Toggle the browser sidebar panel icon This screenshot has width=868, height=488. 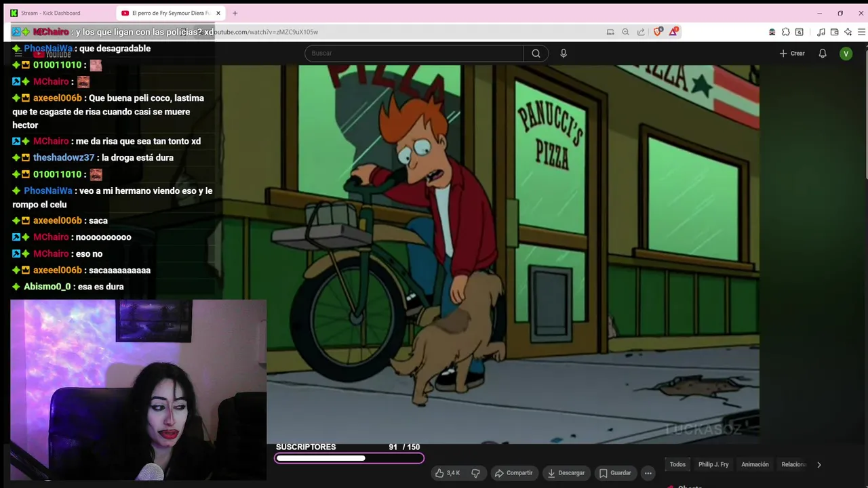point(800,32)
